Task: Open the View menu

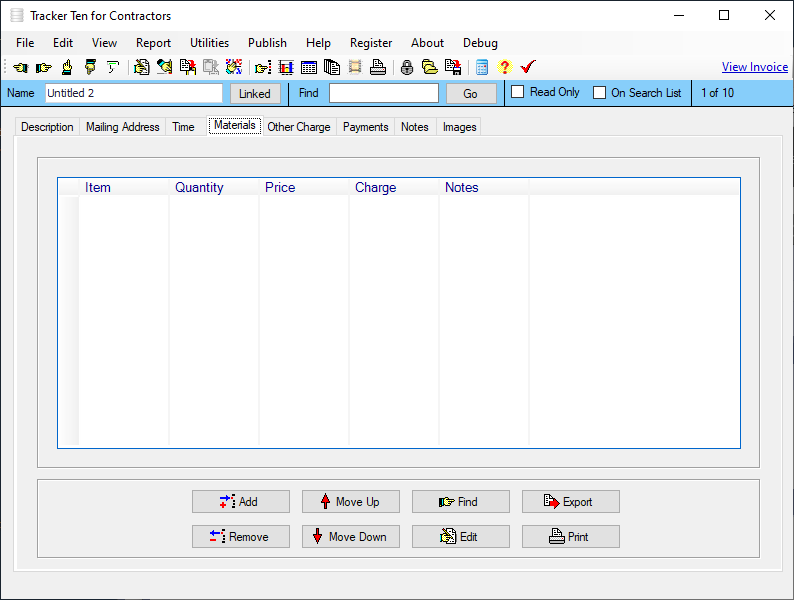Action: point(104,43)
